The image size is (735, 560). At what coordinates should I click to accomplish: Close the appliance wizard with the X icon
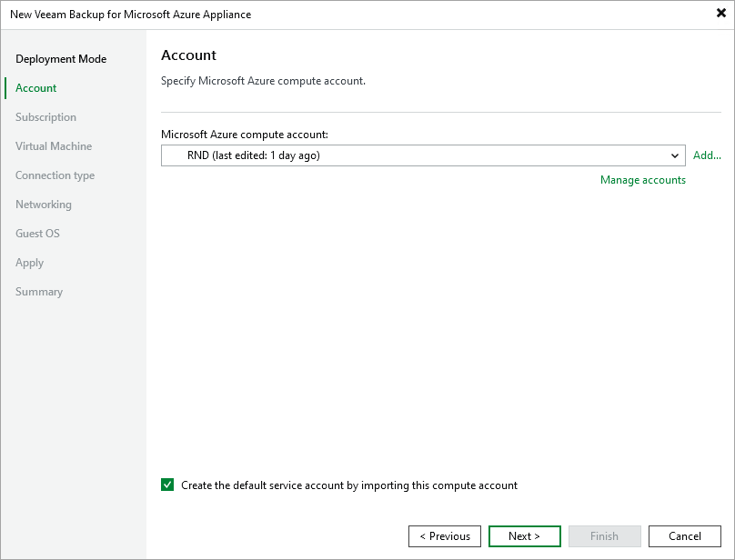pyautogui.click(x=721, y=13)
